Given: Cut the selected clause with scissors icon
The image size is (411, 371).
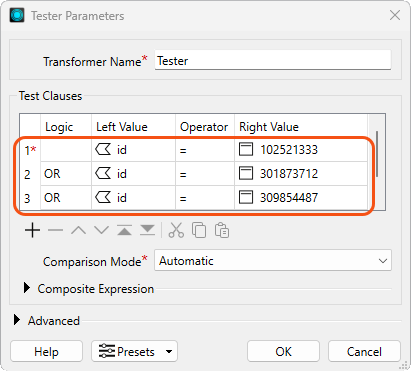Looking at the screenshot, I should tap(176, 230).
